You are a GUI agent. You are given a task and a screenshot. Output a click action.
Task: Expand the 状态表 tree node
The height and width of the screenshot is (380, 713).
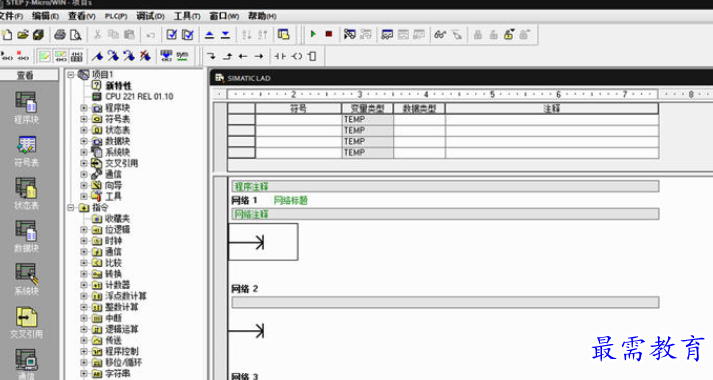(x=84, y=130)
